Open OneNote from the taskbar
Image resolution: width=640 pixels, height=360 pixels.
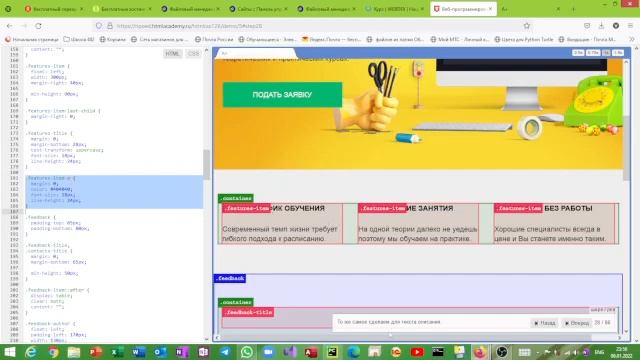pyautogui.click(x=182, y=352)
